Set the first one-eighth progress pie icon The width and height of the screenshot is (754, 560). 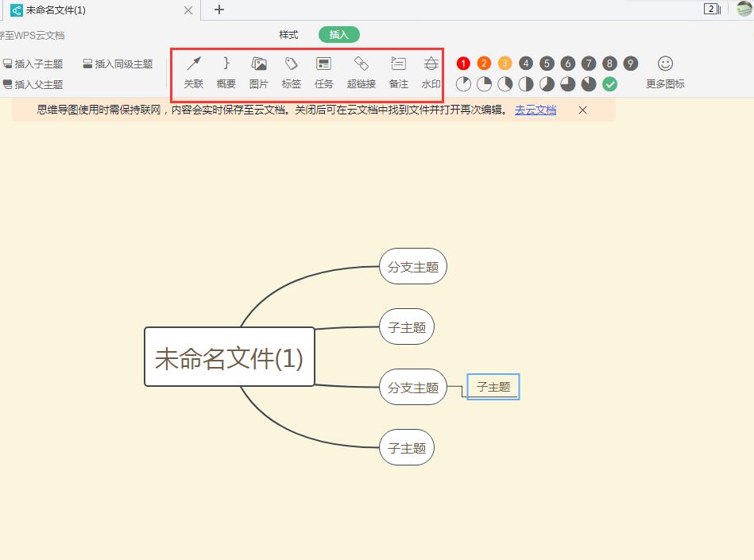click(x=463, y=84)
